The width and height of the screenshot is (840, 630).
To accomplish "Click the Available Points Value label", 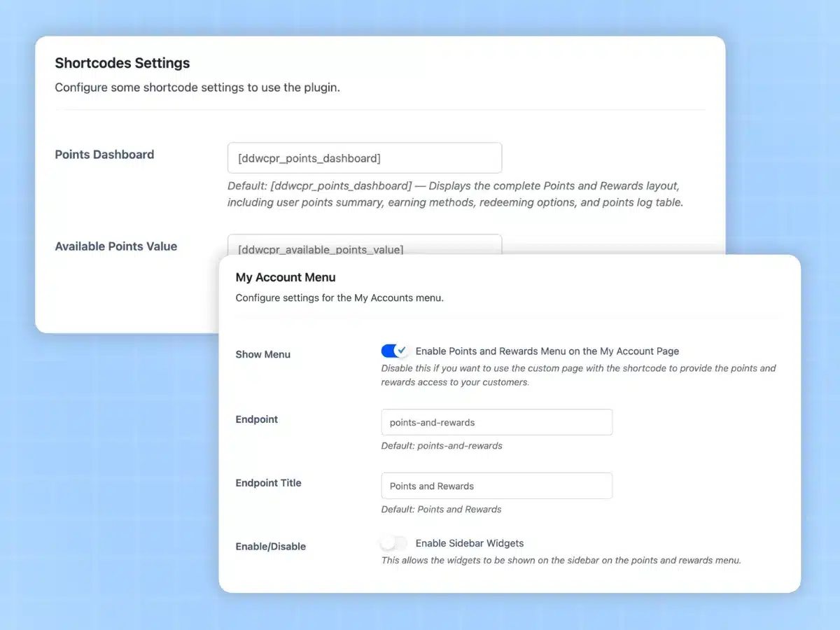I will point(116,246).
